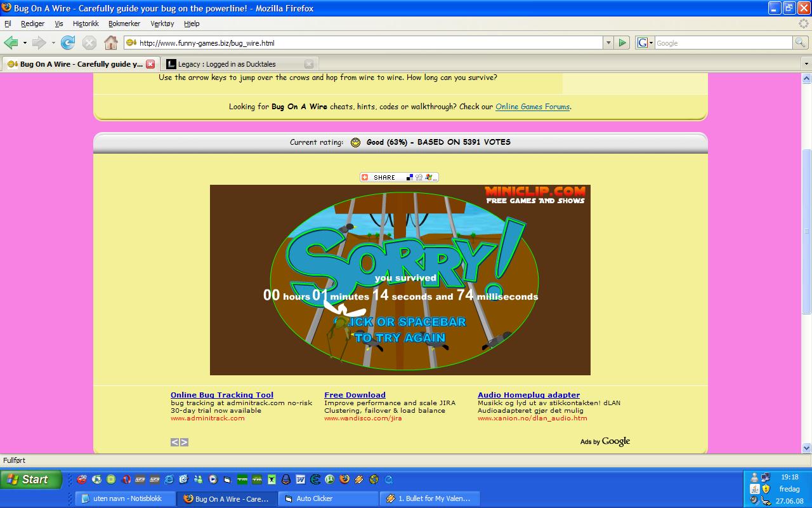
Task: Go to the Home page icon
Action: pyautogui.click(x=111, y=43)
